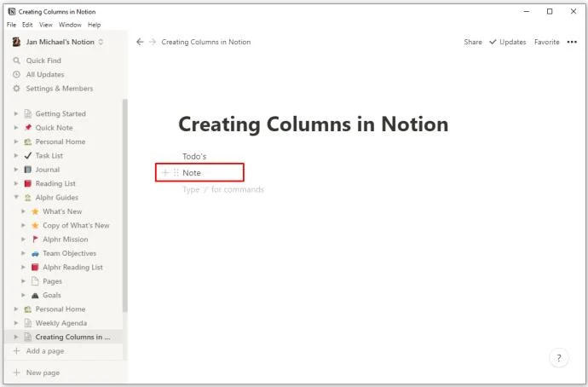Expand the Reading List page toggle
Viewport: 588px width, 387px height.
[15, 183]
